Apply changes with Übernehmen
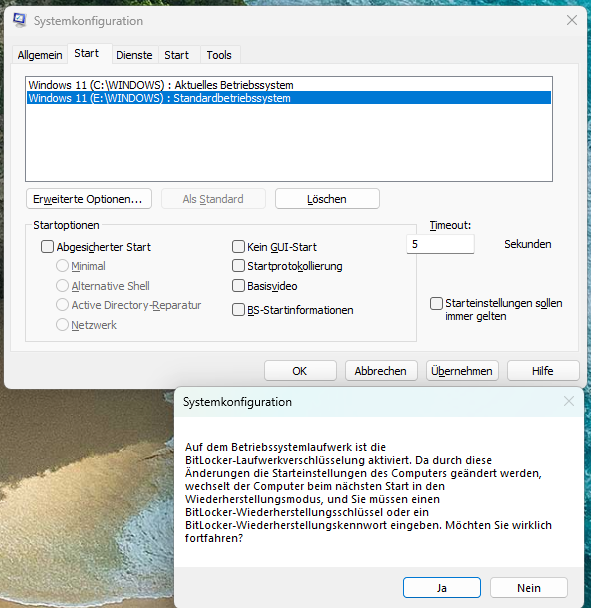 click(462, 371)
